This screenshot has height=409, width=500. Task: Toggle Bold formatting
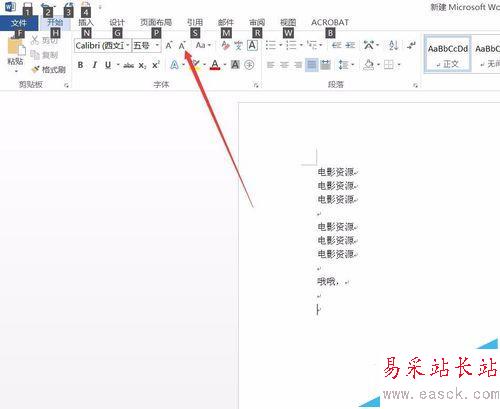[80, 65]
